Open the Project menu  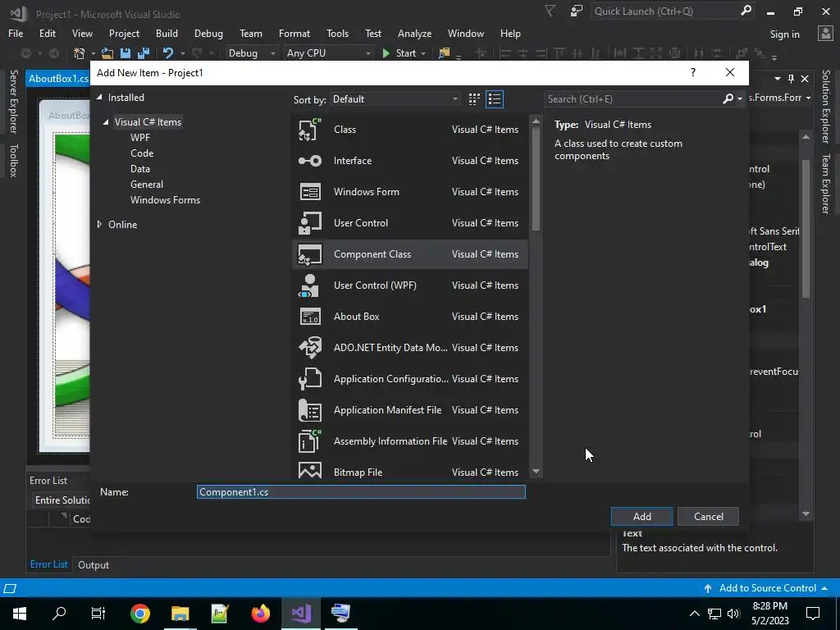[125, 33]
